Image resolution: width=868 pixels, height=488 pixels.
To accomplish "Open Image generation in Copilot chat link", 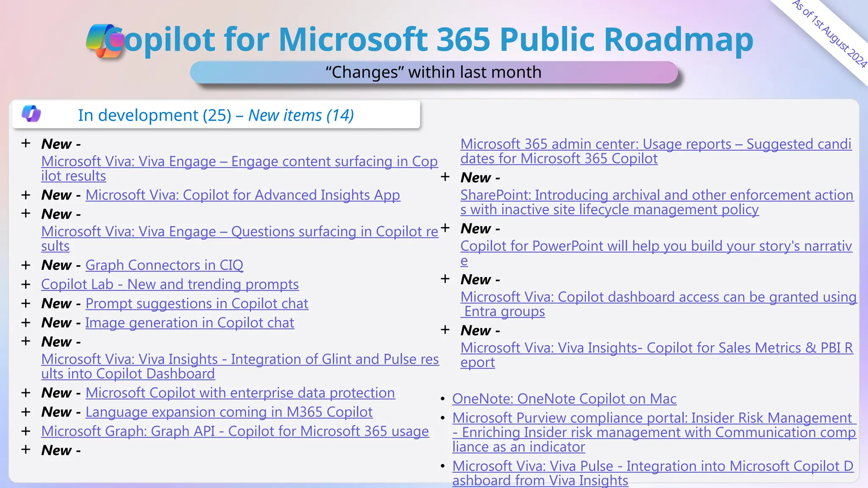I will tap(190, 322).
